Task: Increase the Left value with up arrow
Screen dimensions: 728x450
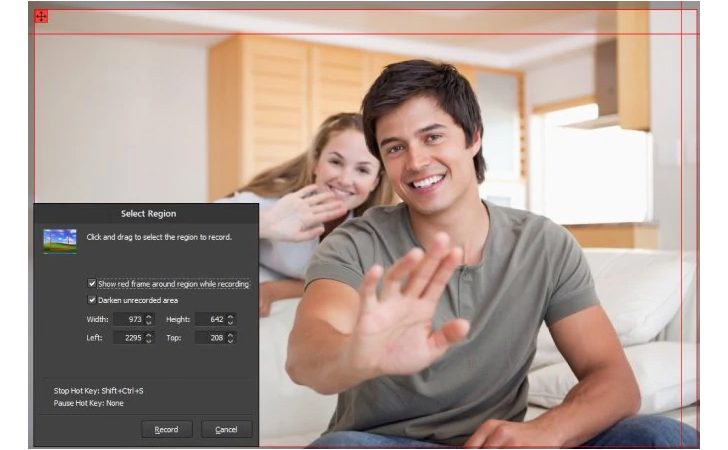Action: [149, 335]
